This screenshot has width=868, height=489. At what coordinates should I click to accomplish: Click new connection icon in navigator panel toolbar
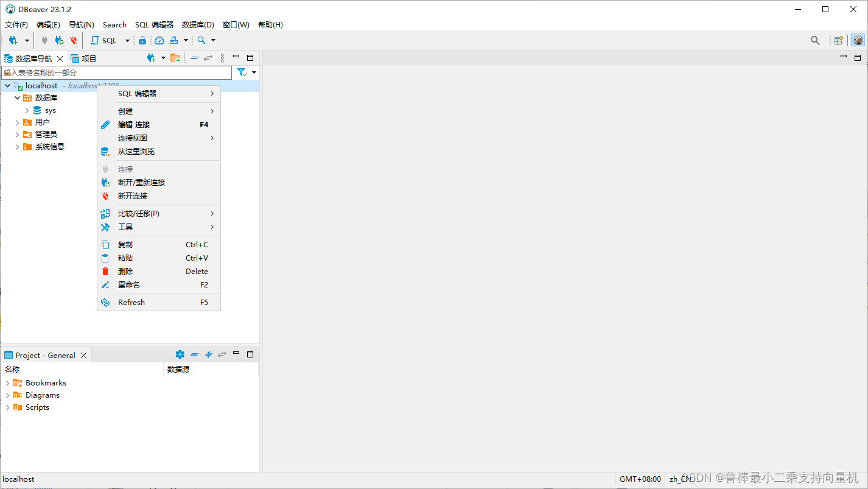[x=152, y=58]
